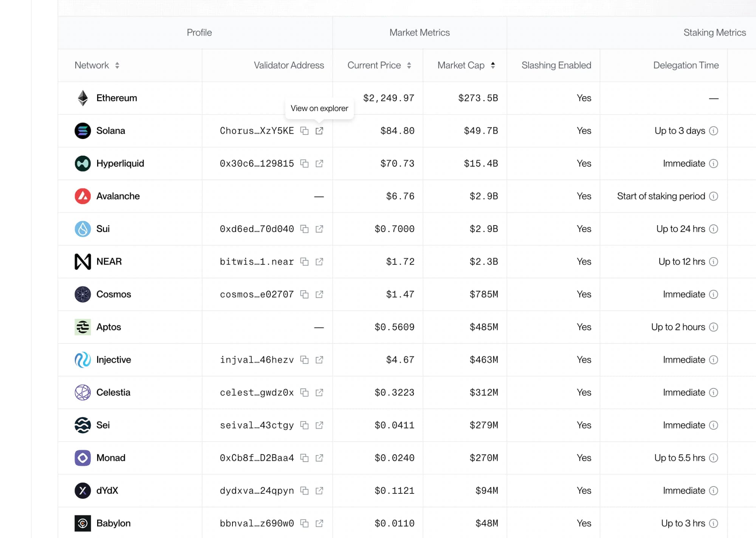Show info for Injective delegation time
756x538 pixels.
coord(714,360)
